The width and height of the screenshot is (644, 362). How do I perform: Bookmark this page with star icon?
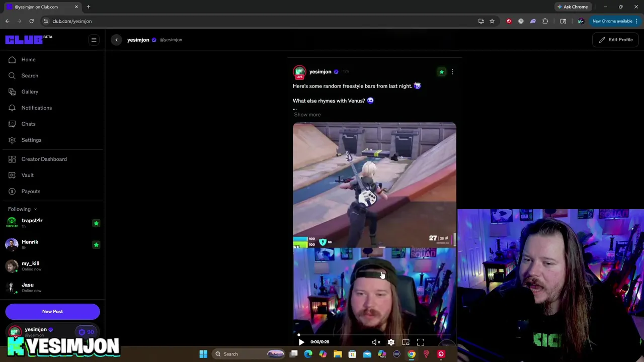coord(492,21)
